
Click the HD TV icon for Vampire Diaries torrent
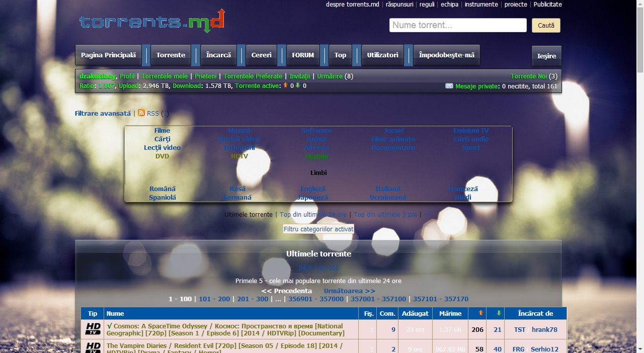click(x=92, y=348)
